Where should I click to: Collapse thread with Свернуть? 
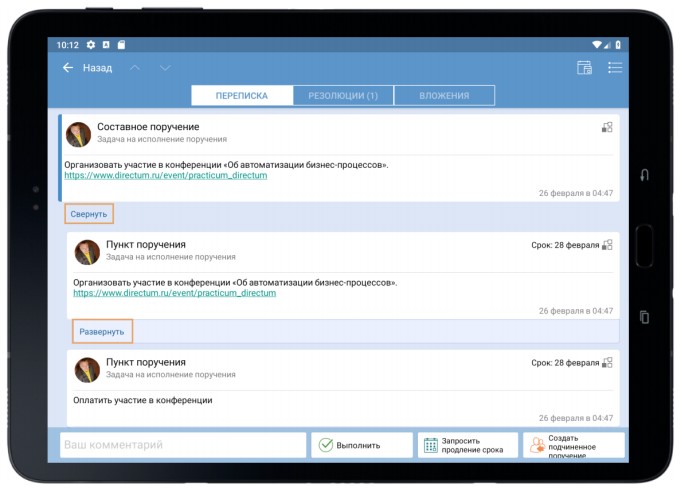tap(89, 214)
